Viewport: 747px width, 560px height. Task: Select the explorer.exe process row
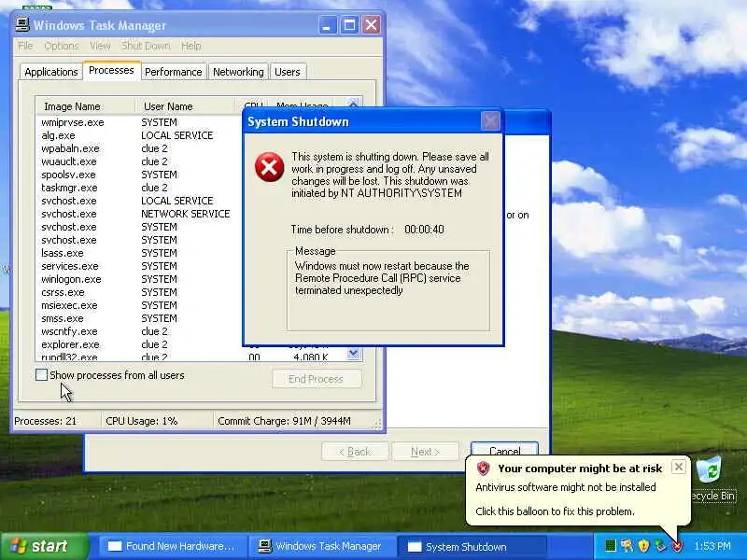tap(138, 344)
